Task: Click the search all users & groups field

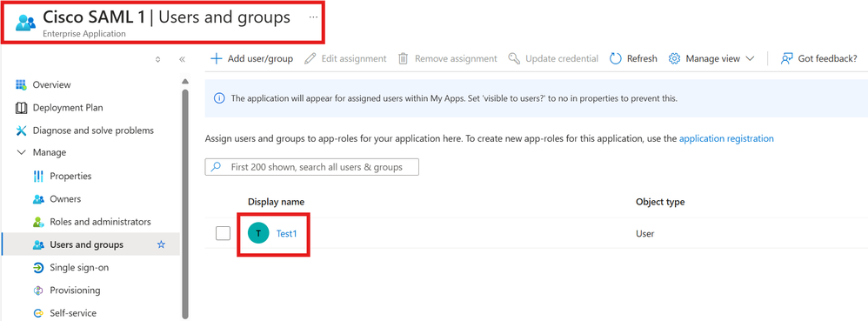Action: pyautogui.click(x=311, y=166)
